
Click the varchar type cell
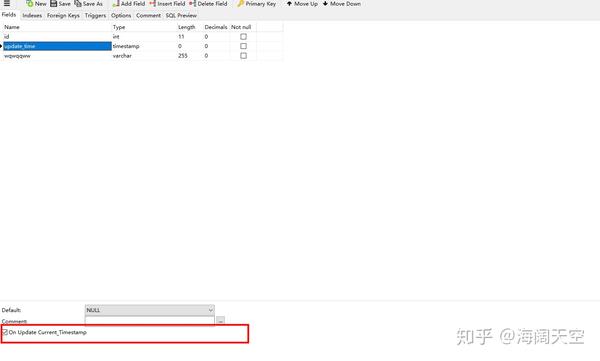click(x=144, y=56)
